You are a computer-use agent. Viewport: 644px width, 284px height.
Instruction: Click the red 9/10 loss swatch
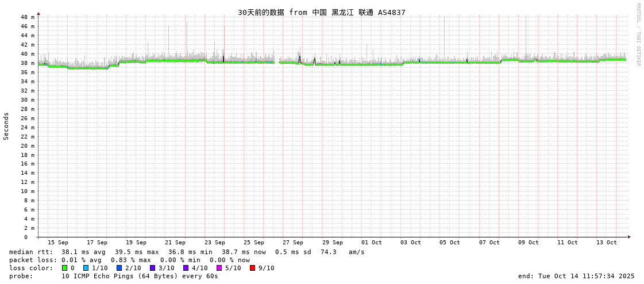click(x=252, y=268)
